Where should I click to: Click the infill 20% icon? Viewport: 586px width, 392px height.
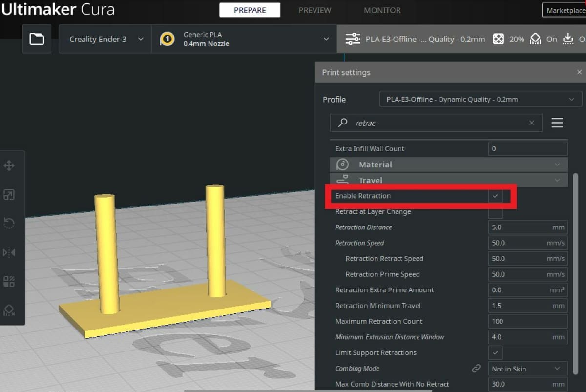tap(498, 39)
